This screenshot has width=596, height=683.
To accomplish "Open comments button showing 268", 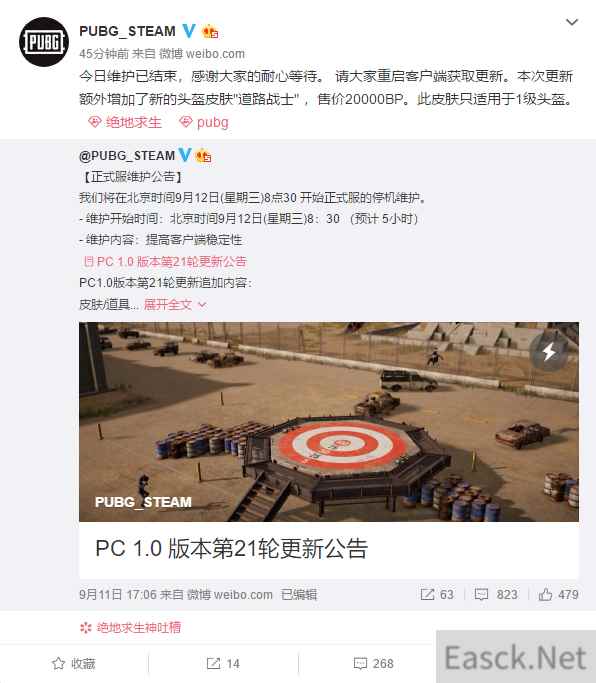I will click(x=373, y=664).
